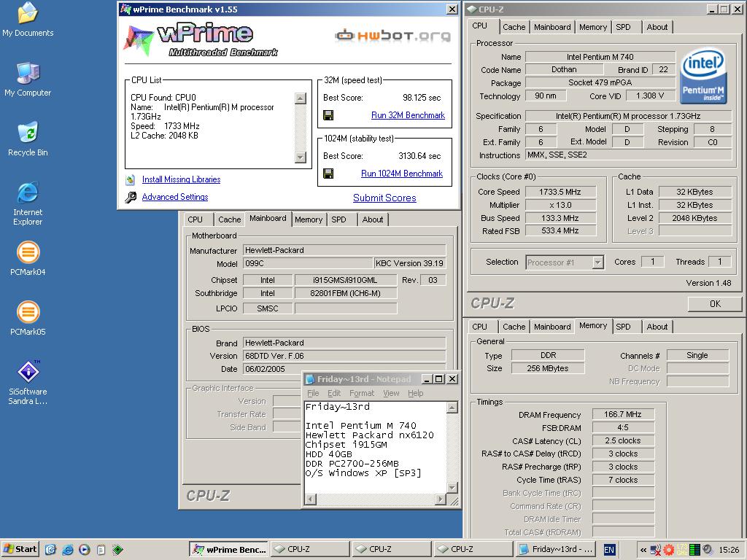Open the My Documents desktop icon
Image resolution: width=747 pixels, height=560 pixels.
(28, 19)
